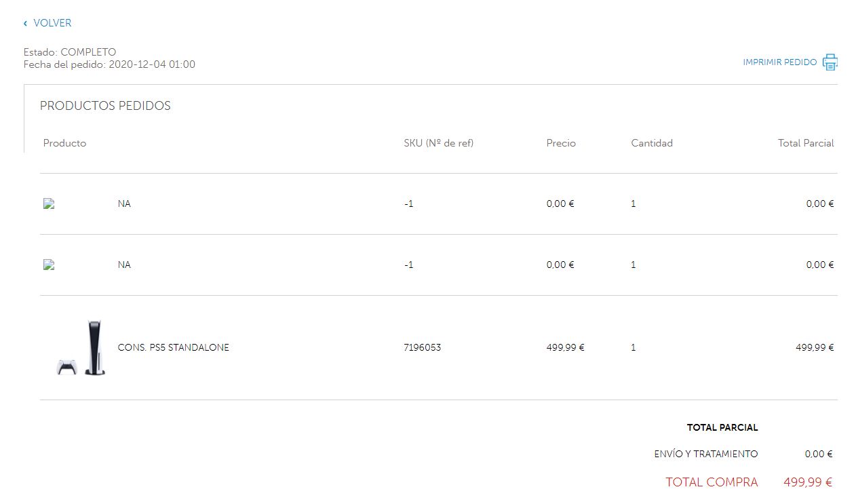Click the PS5 price 499,99 € in Precio column
Image resolution: width=856 pixels, height=504 pixels.
click(x=565, y=347)
